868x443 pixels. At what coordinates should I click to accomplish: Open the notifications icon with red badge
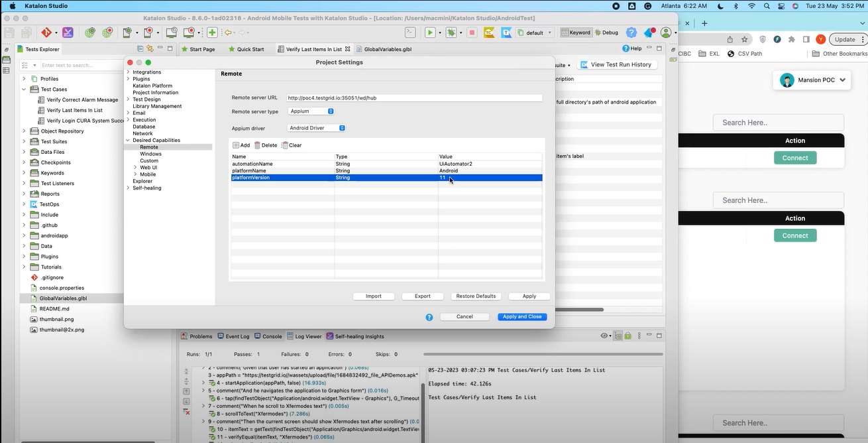coord(649,32)
